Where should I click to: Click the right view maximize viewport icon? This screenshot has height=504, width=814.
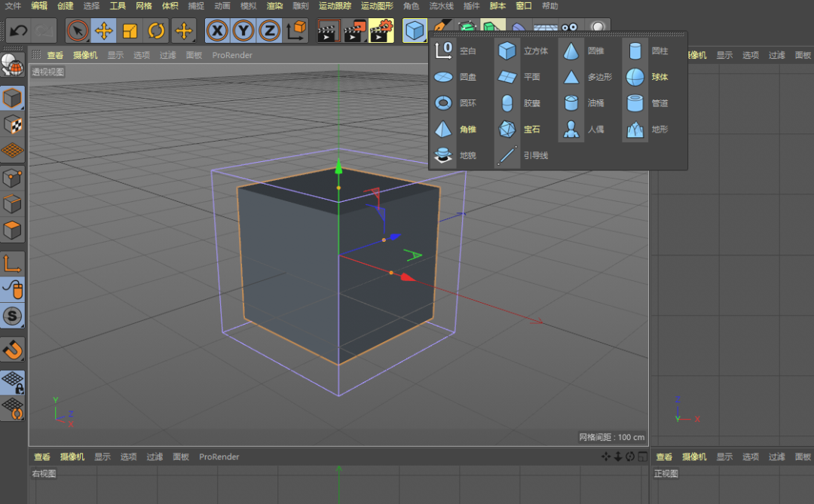coord(643,457)
